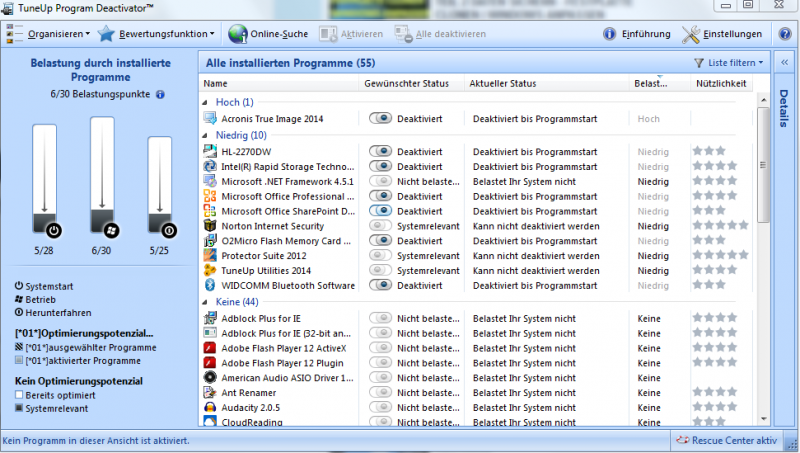Toggle WIDCOMM Bluetooth Software switch
The width and height of the screenshot is (800, 453).
381,285
